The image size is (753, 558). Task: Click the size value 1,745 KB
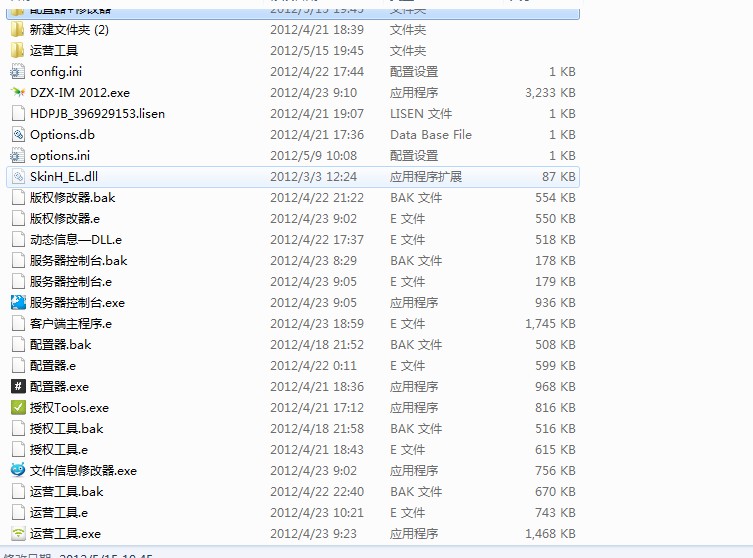click(x=550, y=324)
